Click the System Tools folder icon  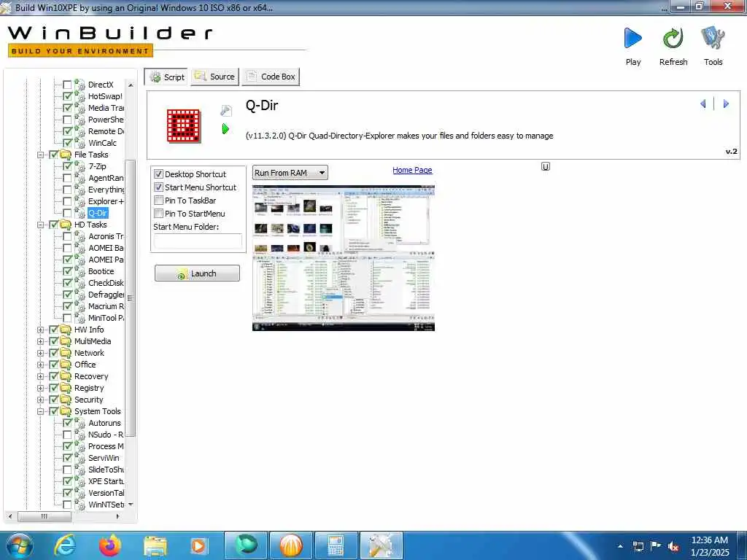[66, 411]
